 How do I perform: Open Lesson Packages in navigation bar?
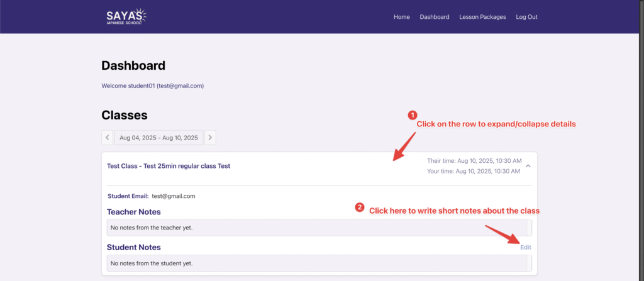(x=482, y=17)
